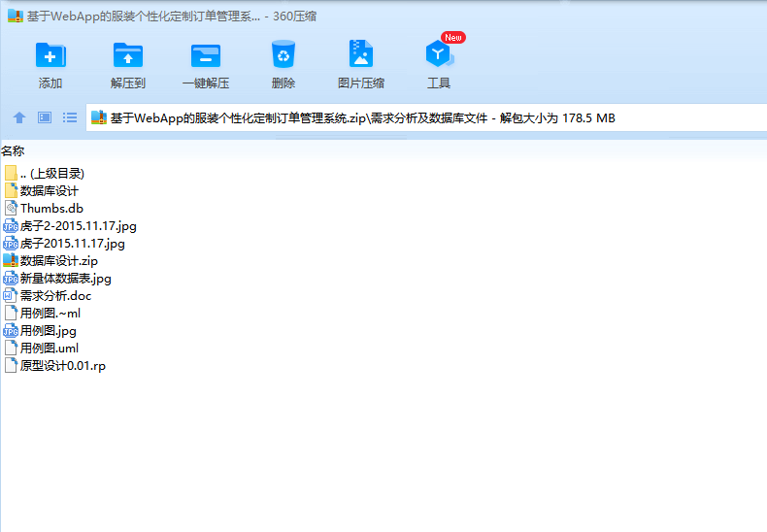Image resolution: width=767 pixels, height=532 pixels.
Task: Select the 数据库设计 folder
Action: tap(42, 190)
